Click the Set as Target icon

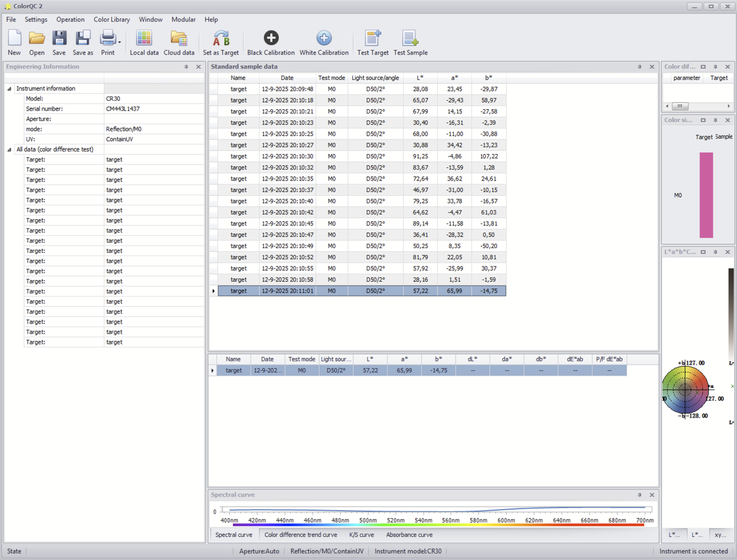pos(221,43)
